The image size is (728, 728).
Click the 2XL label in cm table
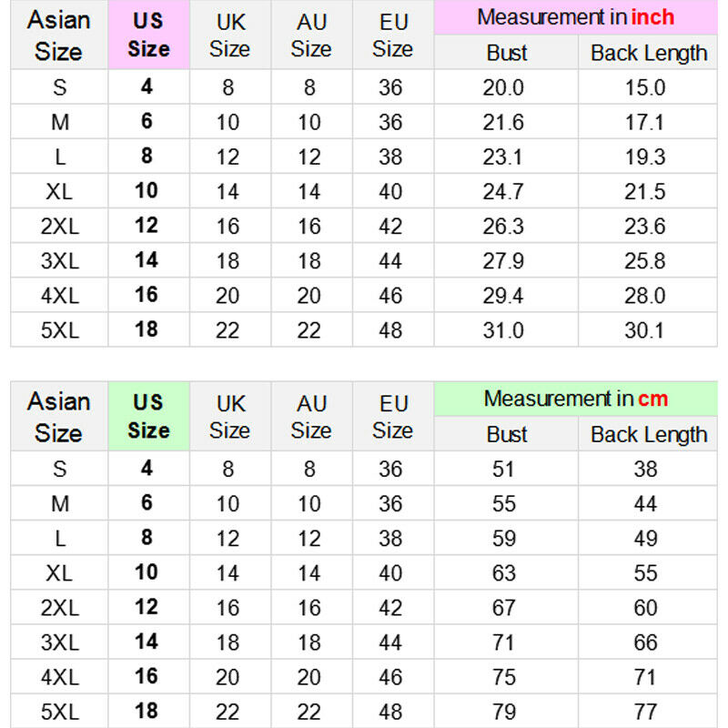[x=60, y=607]
